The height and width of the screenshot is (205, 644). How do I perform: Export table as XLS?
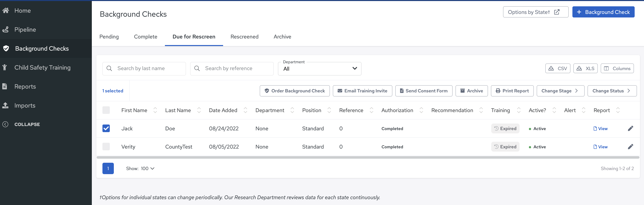(x=586, y=68)
